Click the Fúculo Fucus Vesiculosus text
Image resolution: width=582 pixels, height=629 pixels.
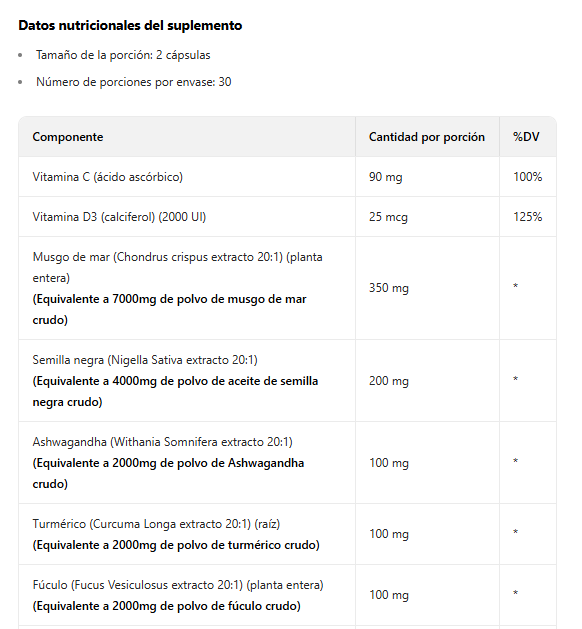[x=178, y=585]
